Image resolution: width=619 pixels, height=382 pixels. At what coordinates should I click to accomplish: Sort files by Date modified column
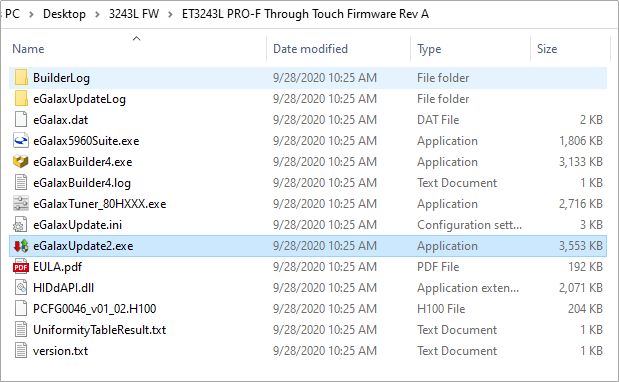pos(310,49)
